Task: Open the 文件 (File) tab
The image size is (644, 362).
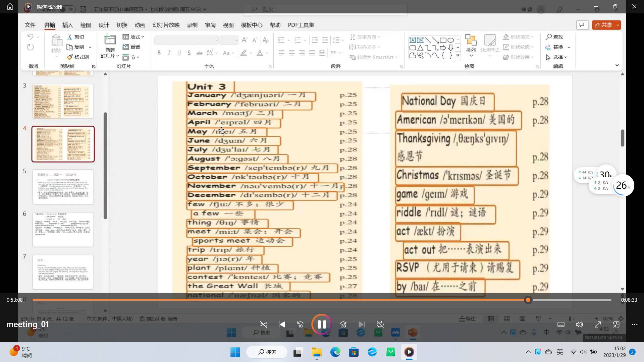Action: (x=30, y=25)
